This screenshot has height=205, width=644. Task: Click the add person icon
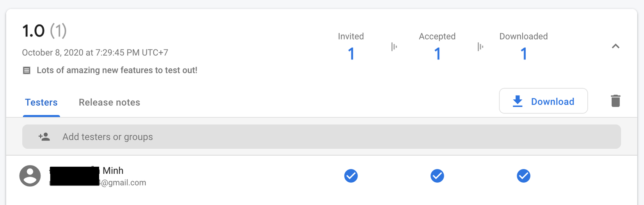click(x=44, y=137)
